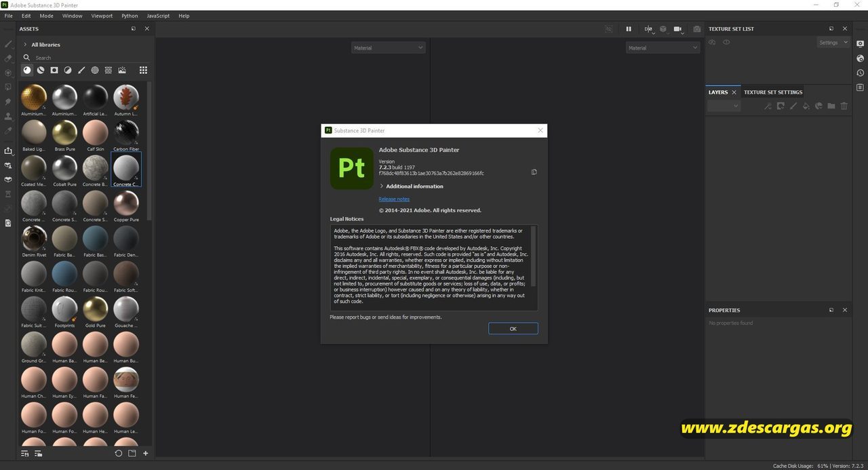Select the Eraser tool in left toolbar
The height and width of the screenshot is (470, 868).
pos(8,58)
